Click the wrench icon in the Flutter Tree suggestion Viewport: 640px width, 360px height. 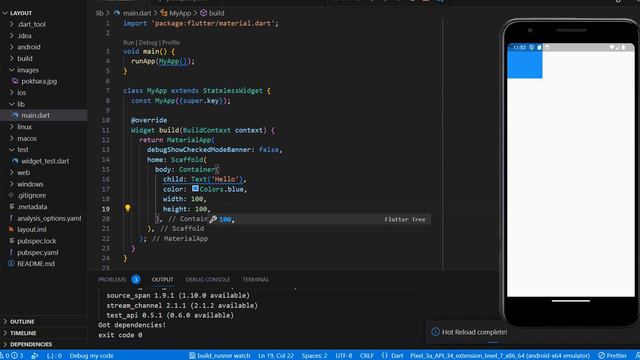[213, 219]
